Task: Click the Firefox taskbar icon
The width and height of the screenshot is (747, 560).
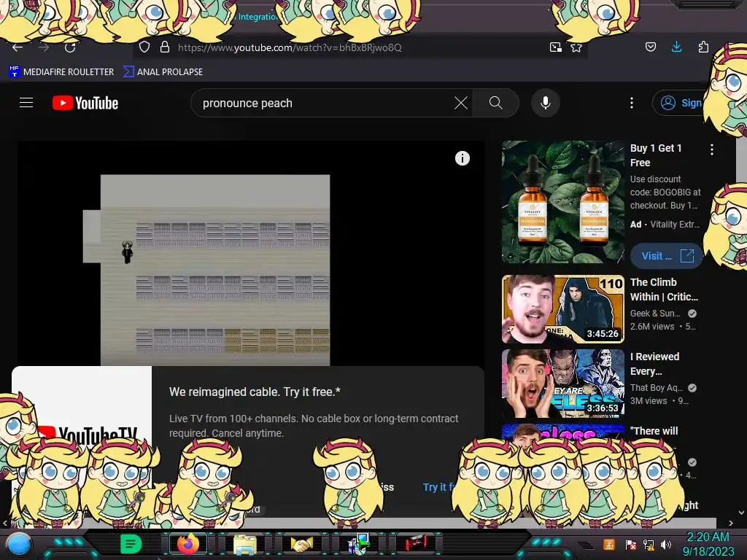Action: click(x=188, y=544)
